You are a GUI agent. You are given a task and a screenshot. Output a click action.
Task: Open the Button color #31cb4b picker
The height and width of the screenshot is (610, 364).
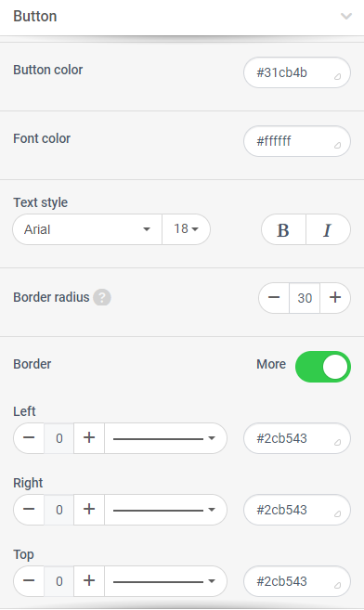pos(297,72)
